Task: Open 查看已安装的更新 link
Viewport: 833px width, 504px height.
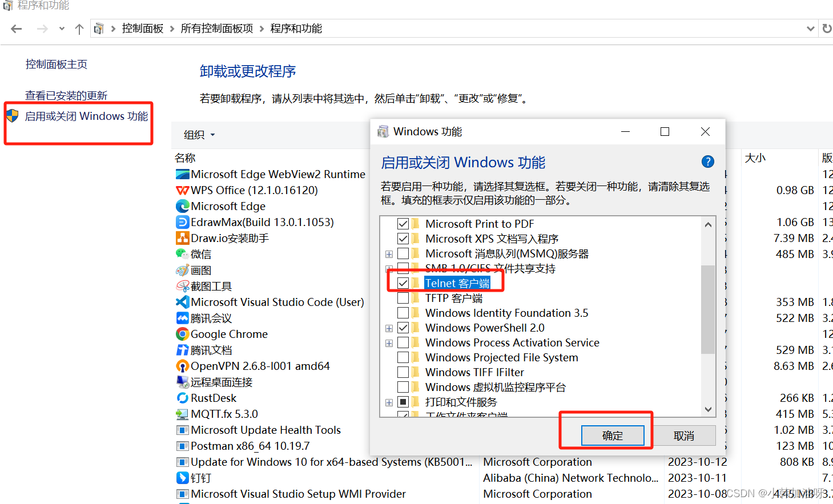Action: [x=66, y=95]
